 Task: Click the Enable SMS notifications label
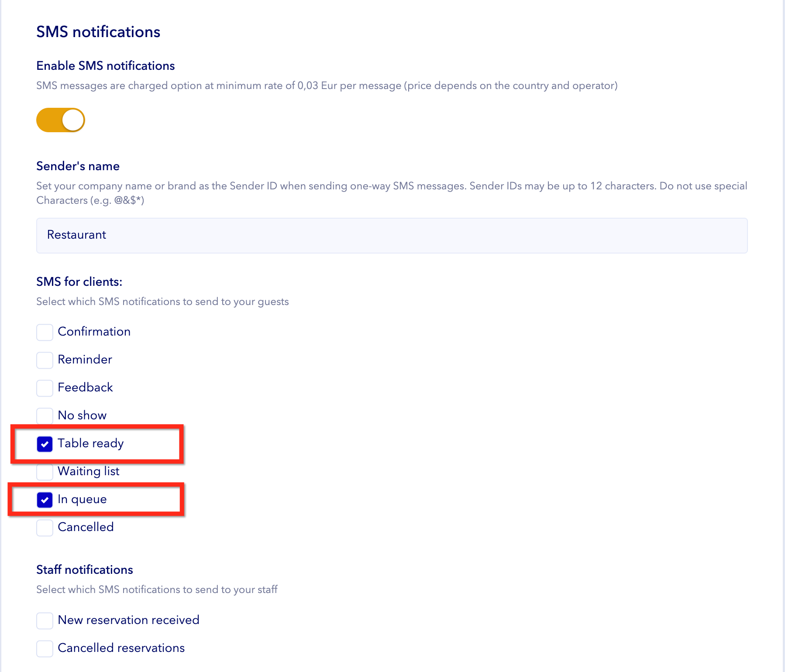[106, 65]
